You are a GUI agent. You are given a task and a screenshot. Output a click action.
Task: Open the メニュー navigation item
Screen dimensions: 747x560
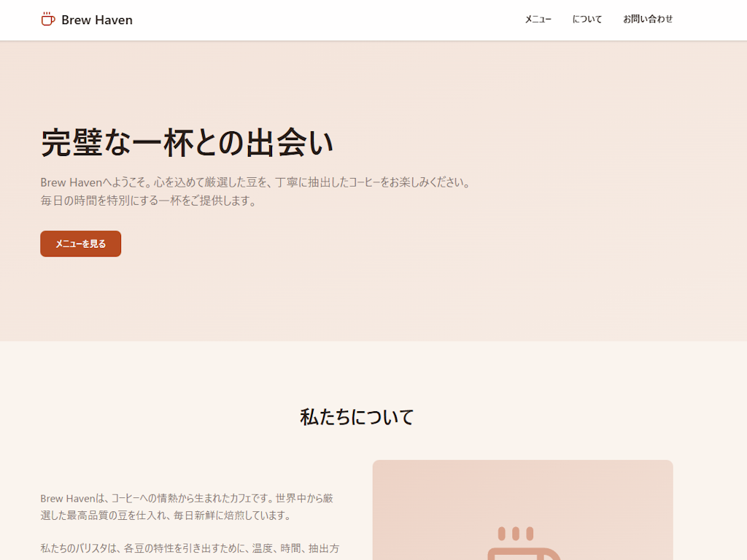538,19
